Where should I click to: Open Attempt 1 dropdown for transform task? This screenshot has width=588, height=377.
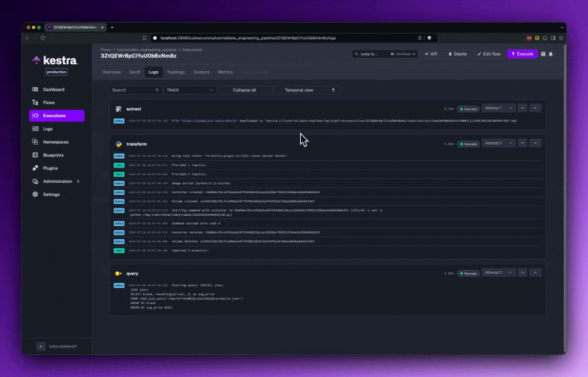(499, 143)
